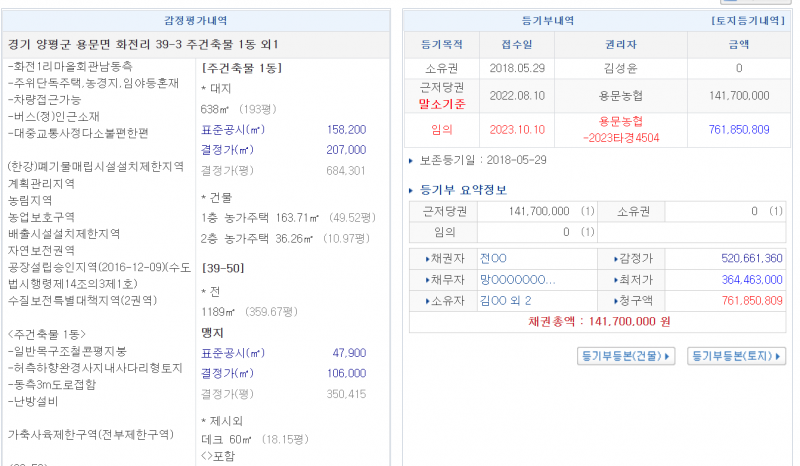Click the 접수일 column header
The width and height of the screenshot is (800, 466).
[x=515, y=45]
